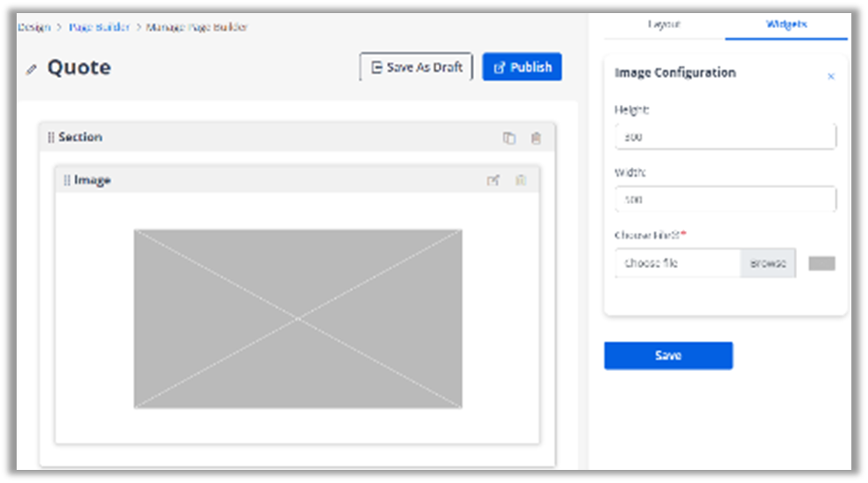Click the Width input field

click(725, 199)
